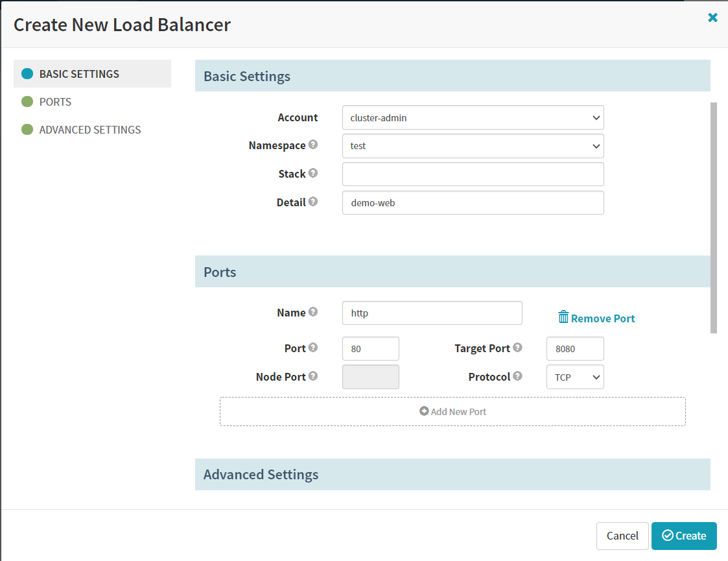Click the disabled Node Port field

click(371, 377)
